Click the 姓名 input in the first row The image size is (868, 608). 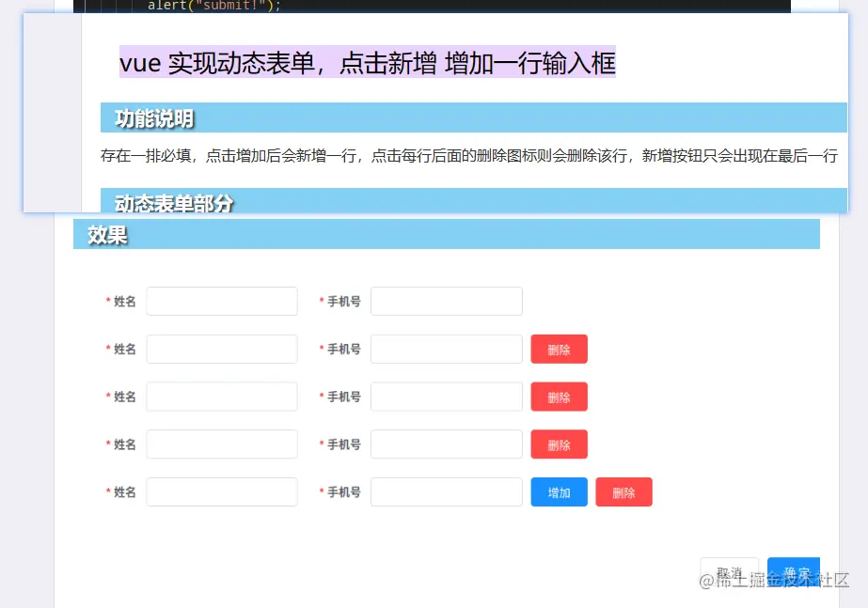tap(222, 301)
